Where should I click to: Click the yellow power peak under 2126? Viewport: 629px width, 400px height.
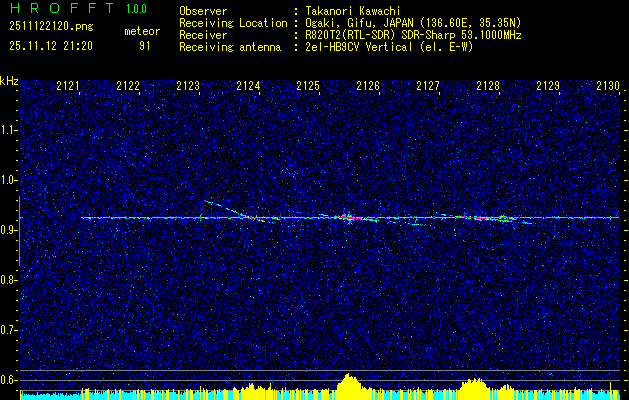pyautogui.click(x=348, y=385)
